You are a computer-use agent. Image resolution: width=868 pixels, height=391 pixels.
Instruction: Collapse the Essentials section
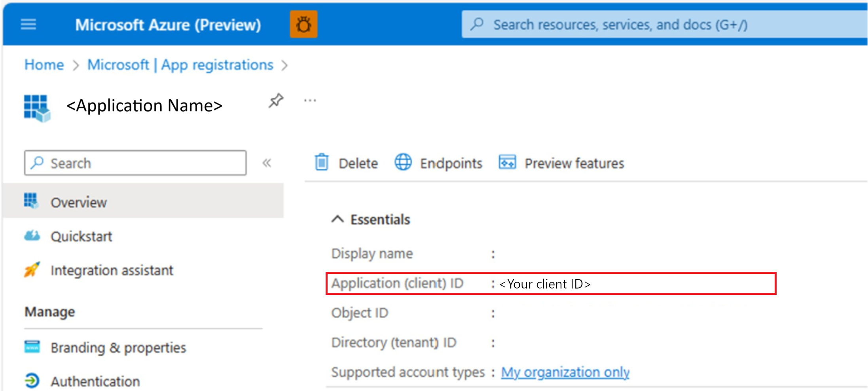[x=337, y=219]
